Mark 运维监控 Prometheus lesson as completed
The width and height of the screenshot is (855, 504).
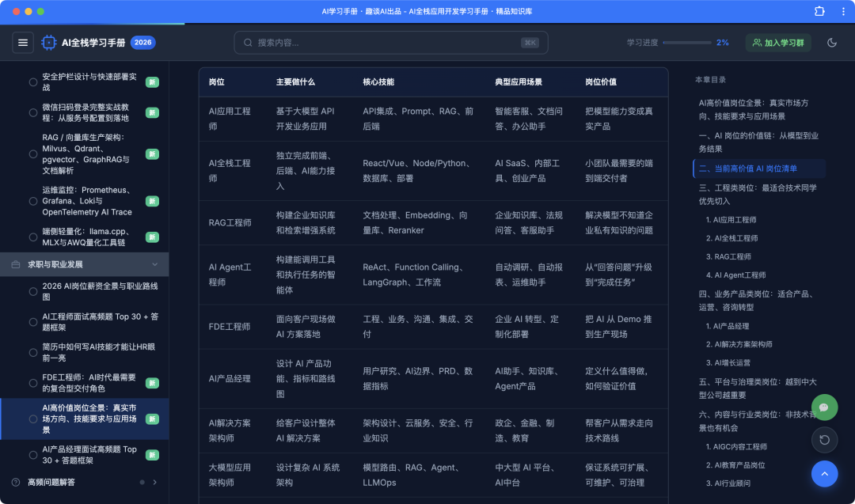coord(33,201)
